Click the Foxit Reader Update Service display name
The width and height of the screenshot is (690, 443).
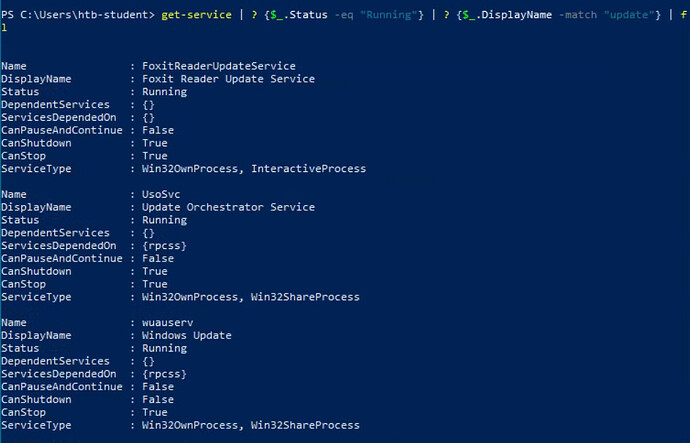click(228, 79)
